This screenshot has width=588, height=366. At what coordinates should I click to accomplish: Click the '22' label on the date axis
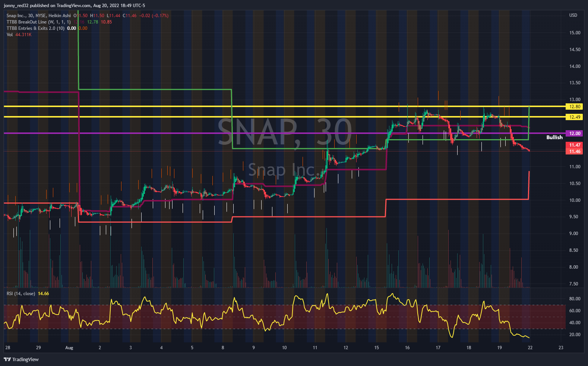530,348
